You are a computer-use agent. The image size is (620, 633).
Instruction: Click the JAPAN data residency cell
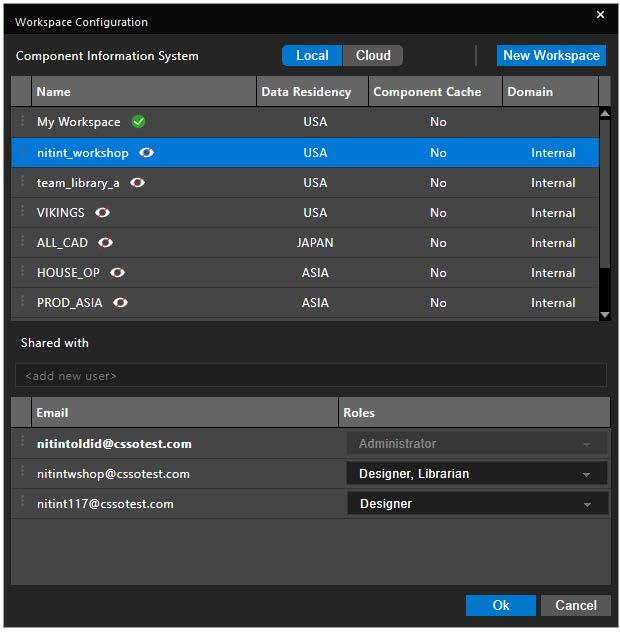[x=315, y=243]
